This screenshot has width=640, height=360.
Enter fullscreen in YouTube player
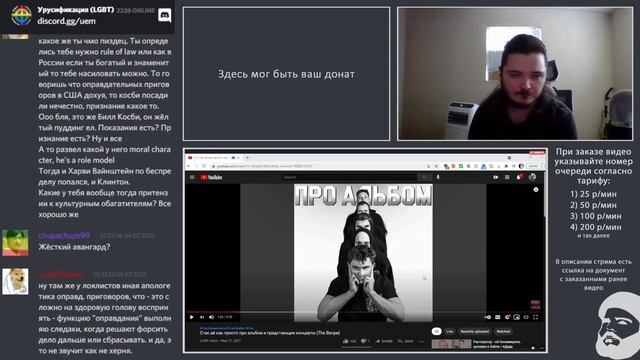536,317
